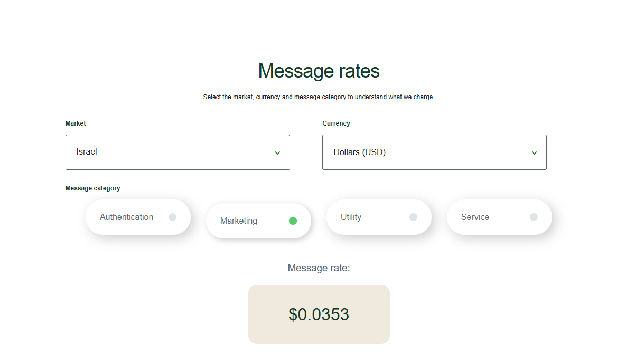Click the green chevron in Currency dropdown

pyautogui.click(x=534, y=153)
